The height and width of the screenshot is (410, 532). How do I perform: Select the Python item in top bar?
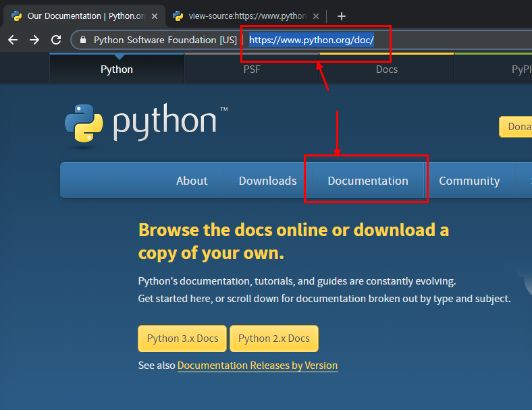117,69
